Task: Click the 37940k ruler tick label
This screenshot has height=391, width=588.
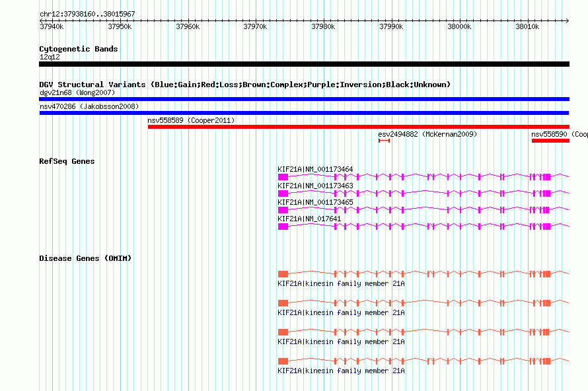Action: (x=52, y=26)
